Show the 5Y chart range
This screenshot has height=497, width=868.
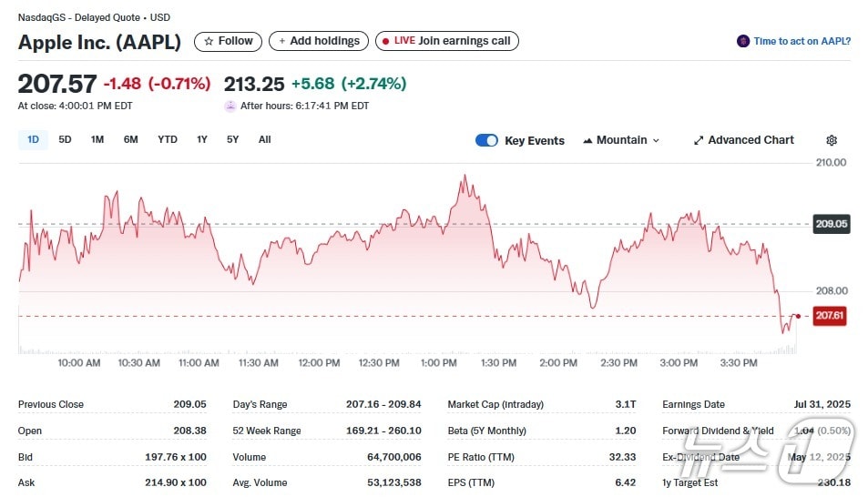click(232, 139)
